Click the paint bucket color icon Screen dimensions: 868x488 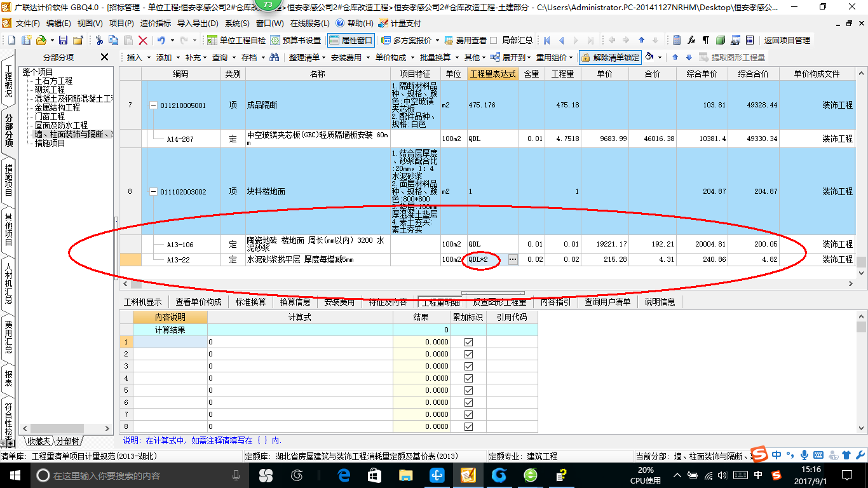click(x=649, y=57)
